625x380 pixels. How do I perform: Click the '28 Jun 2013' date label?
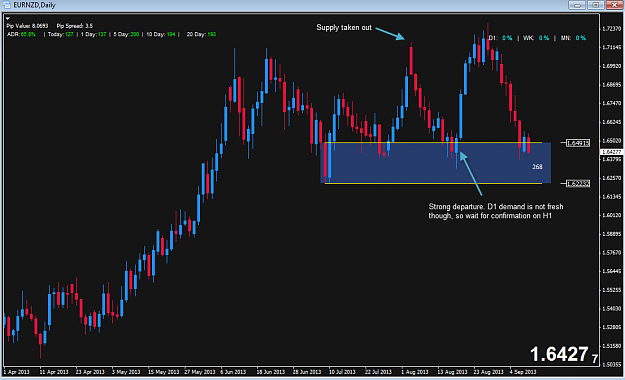(307, 372)
